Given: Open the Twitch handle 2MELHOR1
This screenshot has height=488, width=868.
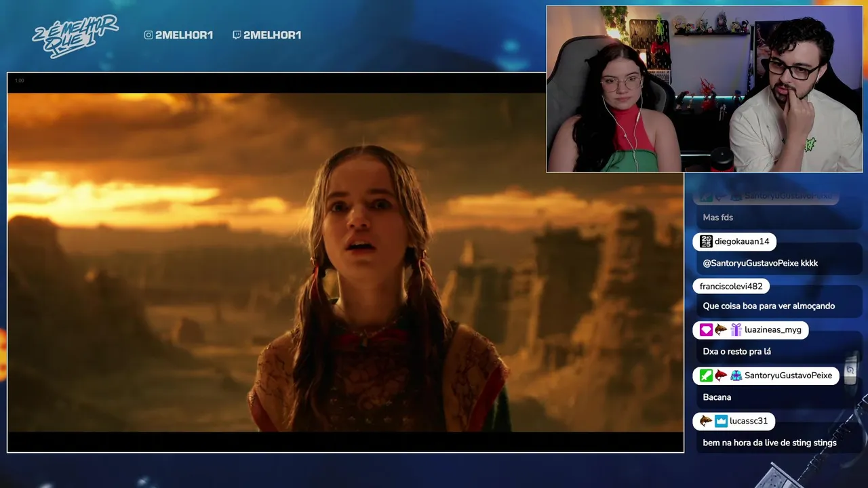Looking at the screenshot, I should tap(272, 35).
